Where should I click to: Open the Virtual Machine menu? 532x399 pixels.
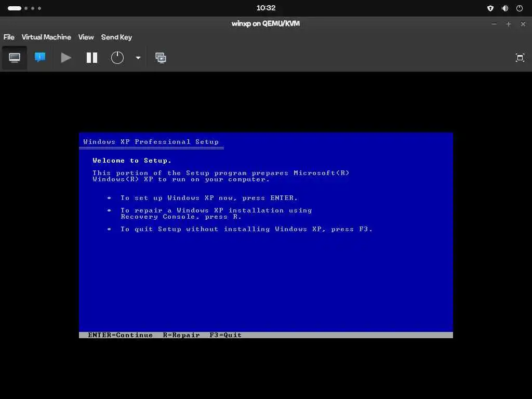[46, 37]
